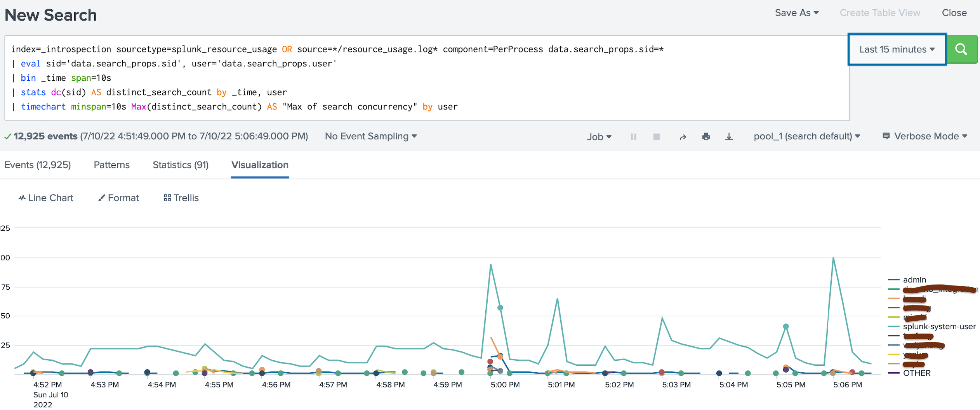Open the chart Format options
Viewport: 980px width, 410px height.
tap(118, 198)
